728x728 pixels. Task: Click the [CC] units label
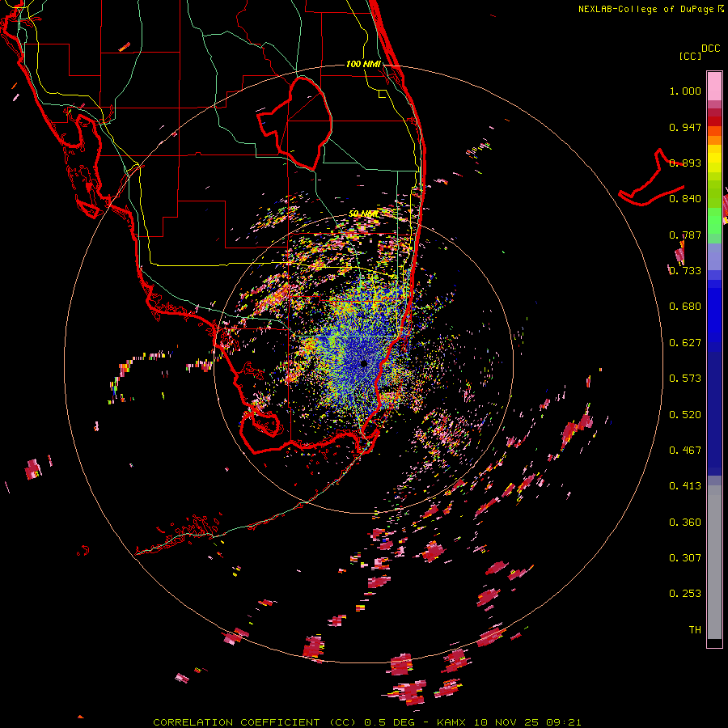point(691,56)
